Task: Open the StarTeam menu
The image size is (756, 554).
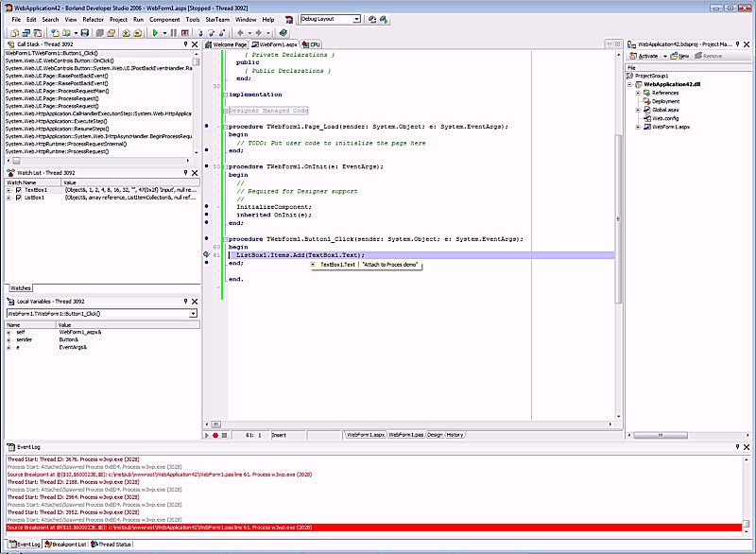Action: (x=217, y=19)
